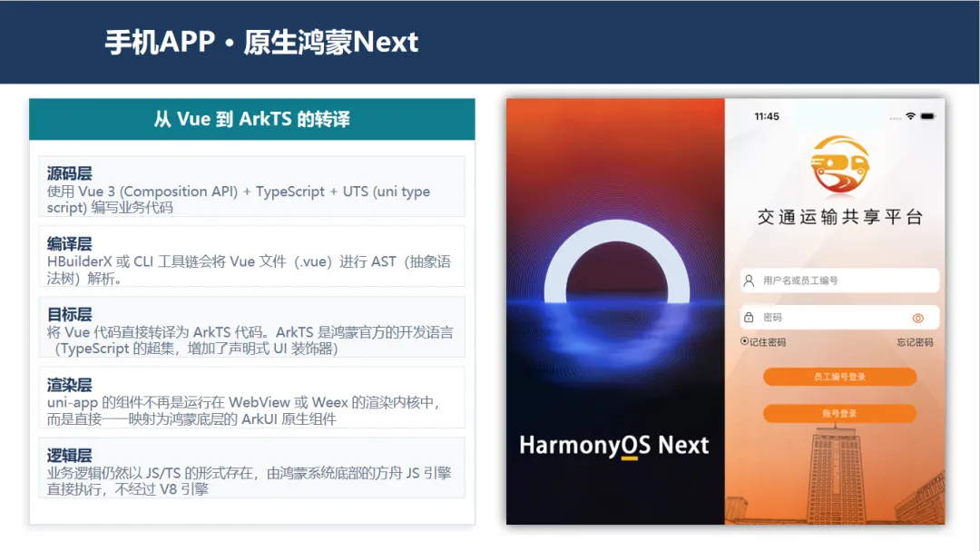Click the text mentioning HBuilderX 或 CLI
Image resolution: width=980 pixels, height=551 pixels.
pyautogui.click(x=249, y=270)
